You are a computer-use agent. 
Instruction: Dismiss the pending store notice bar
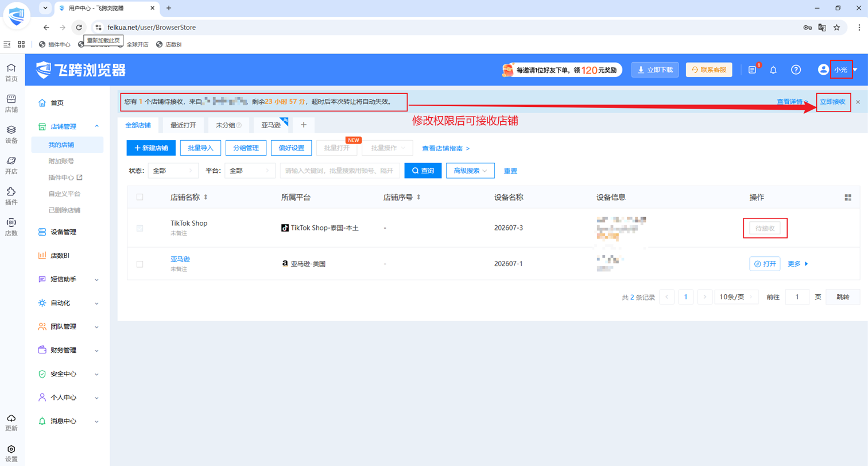coord(858,102)
